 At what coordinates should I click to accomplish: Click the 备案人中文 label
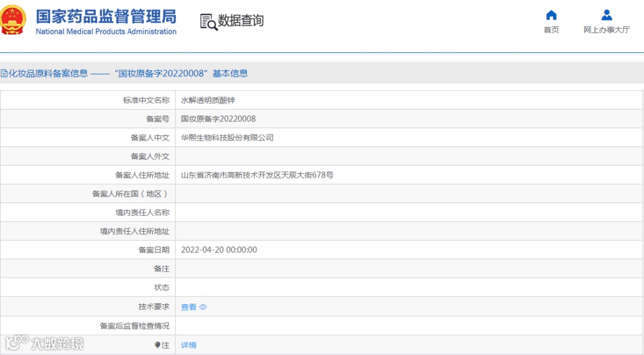click(x=150, y=138)
